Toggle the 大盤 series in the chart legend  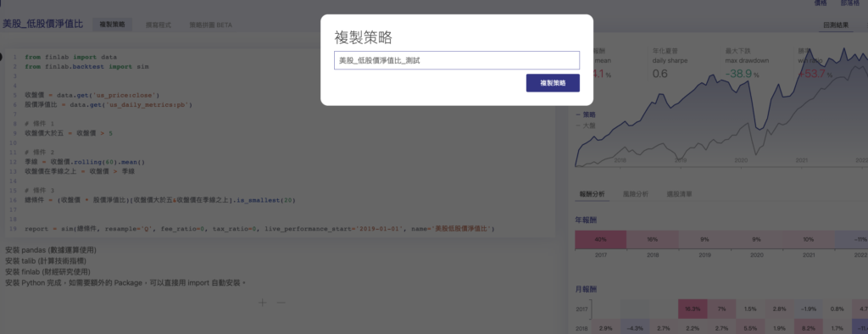pyautogui.click(x=587, y=125)
